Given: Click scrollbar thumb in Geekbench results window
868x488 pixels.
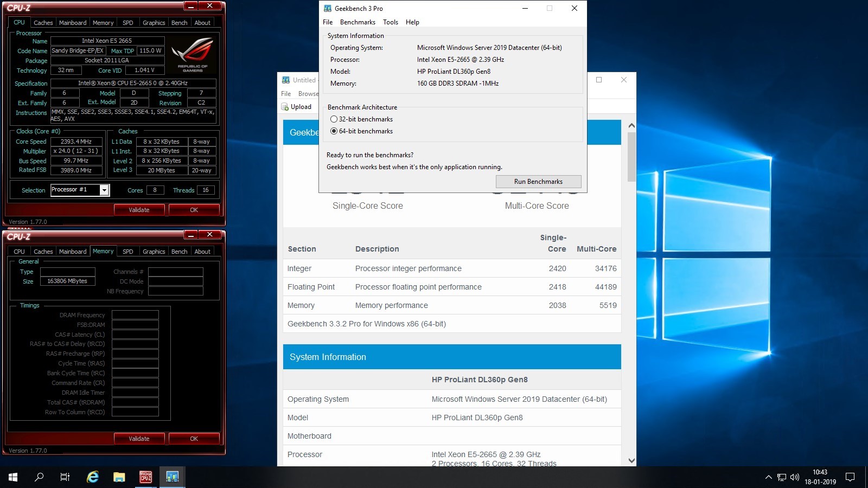Looking at the screenshot, I should (631, 157).
